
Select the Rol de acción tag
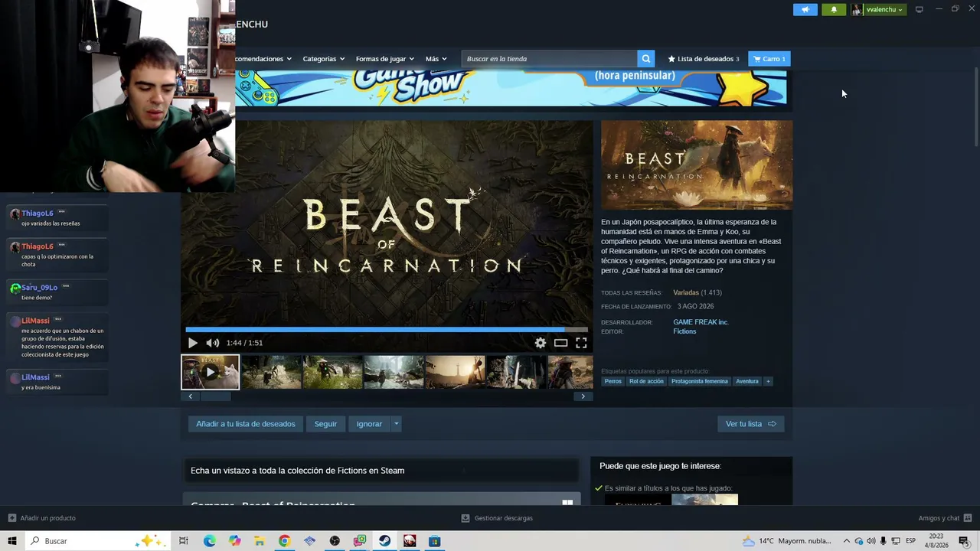tap(646, 381)
